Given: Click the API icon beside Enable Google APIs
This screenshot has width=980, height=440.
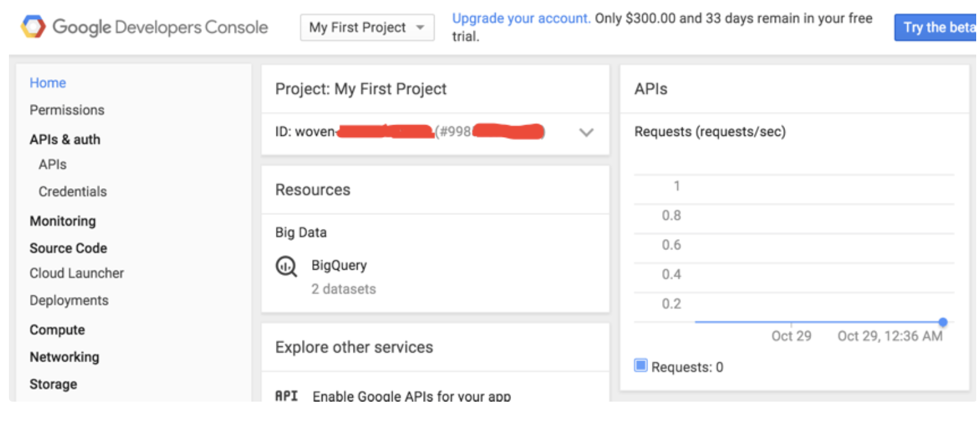Looking at the screenshot, I should [x=286, y=396].
